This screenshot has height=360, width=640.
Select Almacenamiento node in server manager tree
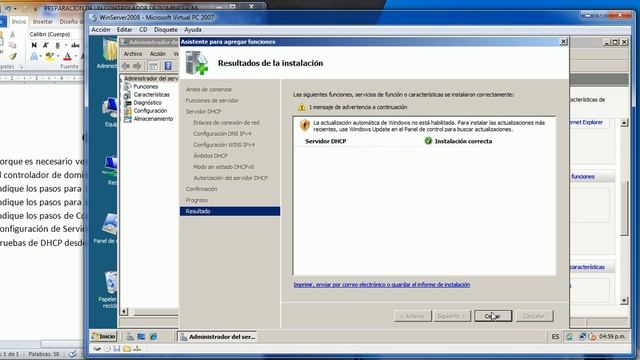coord(153,119)
